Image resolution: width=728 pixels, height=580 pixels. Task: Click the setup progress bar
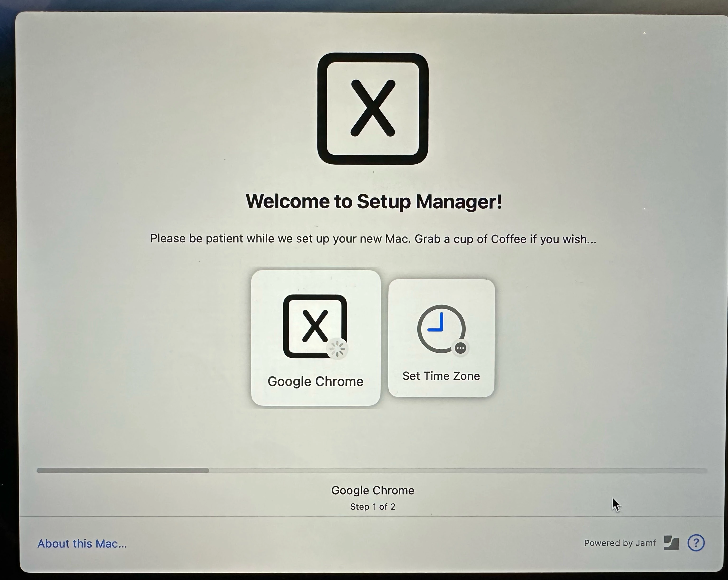pos(372,471)
